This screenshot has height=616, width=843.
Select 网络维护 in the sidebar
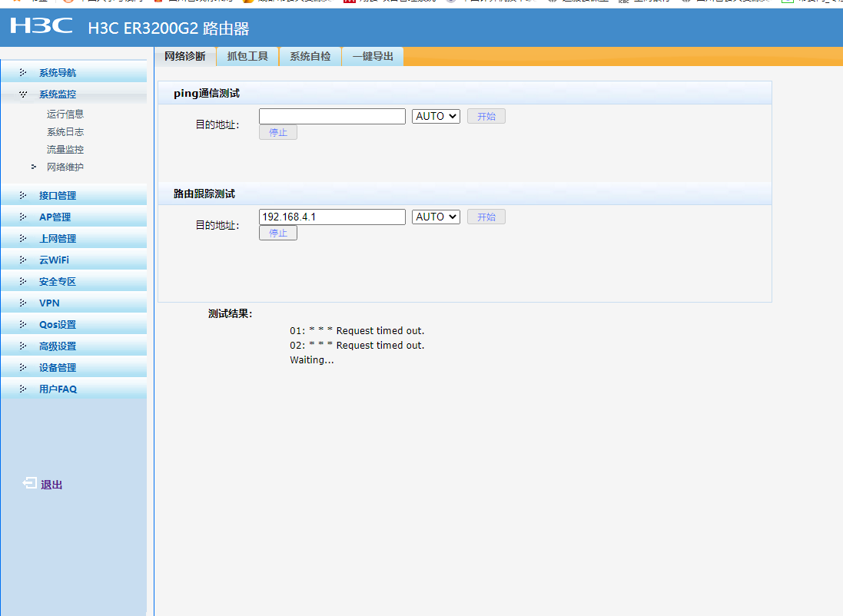pyautogui.click(x=65, y=167)
